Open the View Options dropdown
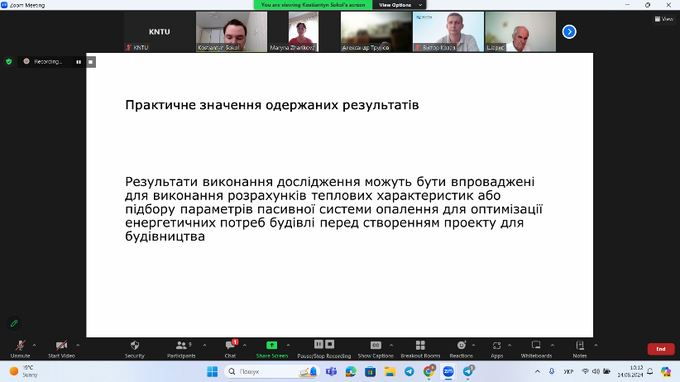This screenshot has height=382, width=680. pos(399,5)
